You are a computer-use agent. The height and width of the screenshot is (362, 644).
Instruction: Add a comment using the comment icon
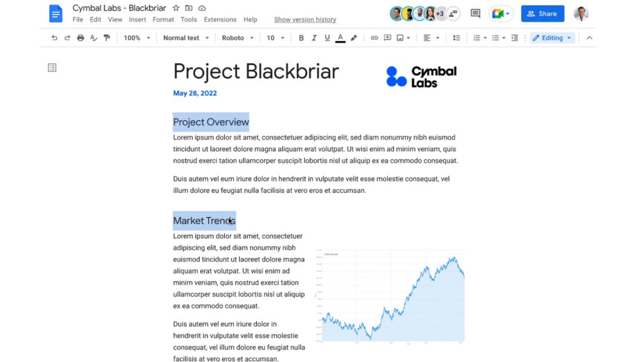[x=386, y=38]
